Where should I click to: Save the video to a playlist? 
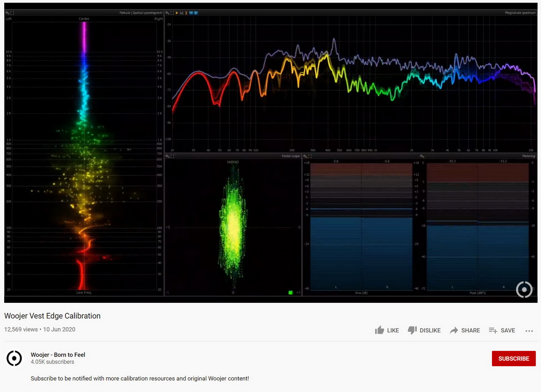[502, 330]
